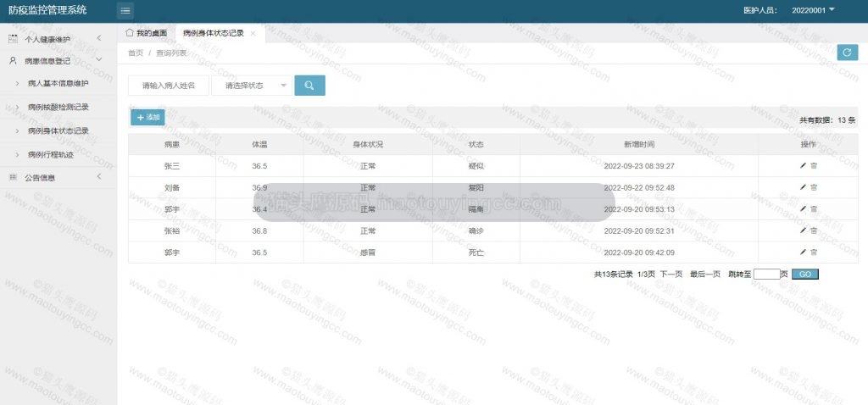Viewport: 868px width, 405px height.
Task: Click the 确诊 status cell
Action: (476, 230)
